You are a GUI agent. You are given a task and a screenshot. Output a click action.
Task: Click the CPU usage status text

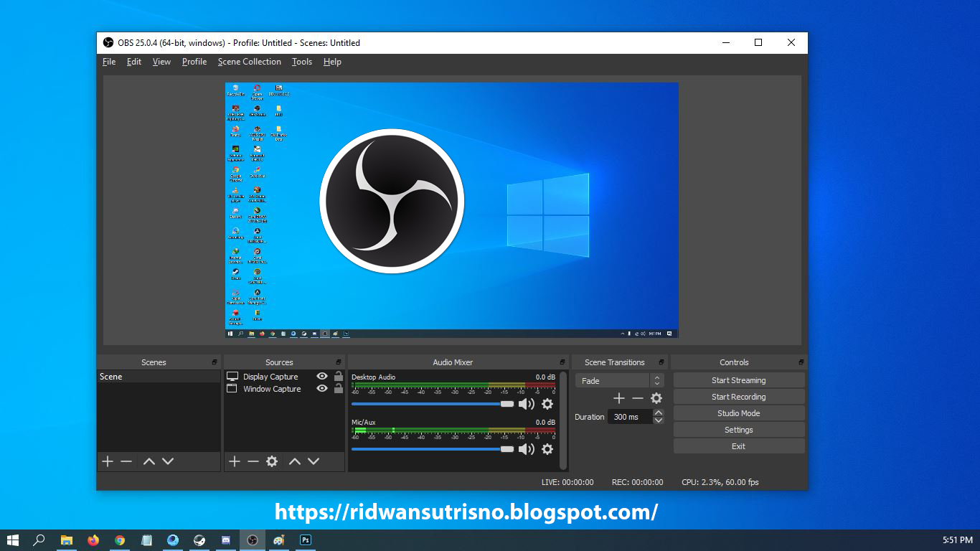click(x=720, y=482)
